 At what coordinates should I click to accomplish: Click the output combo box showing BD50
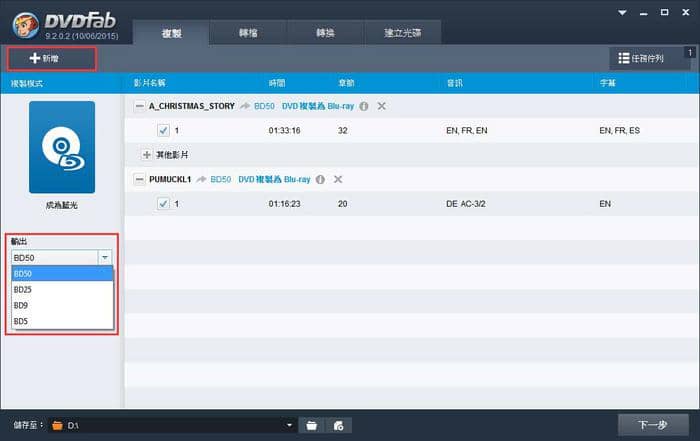coord(62,258)
